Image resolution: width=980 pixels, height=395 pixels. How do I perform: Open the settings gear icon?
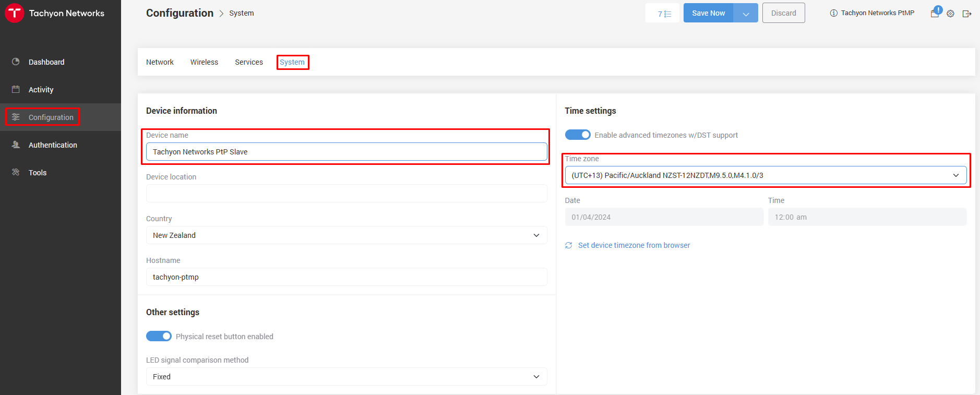(951, 14)
